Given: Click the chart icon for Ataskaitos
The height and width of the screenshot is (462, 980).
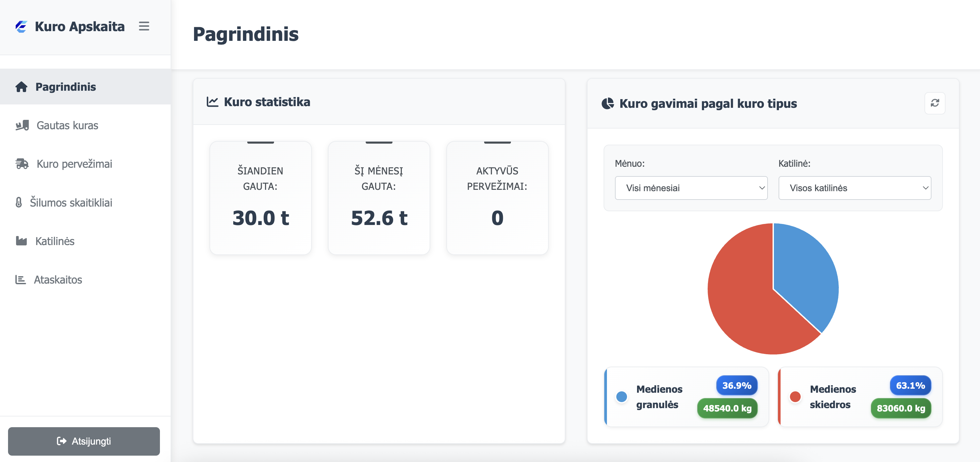Looking at the screenshot, I should pos(20,280).
